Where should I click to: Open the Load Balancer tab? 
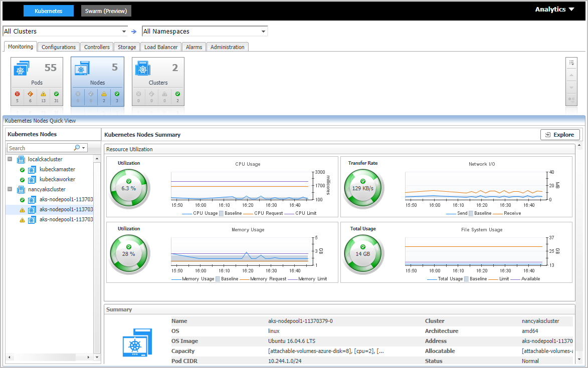[x=161, y=47]
